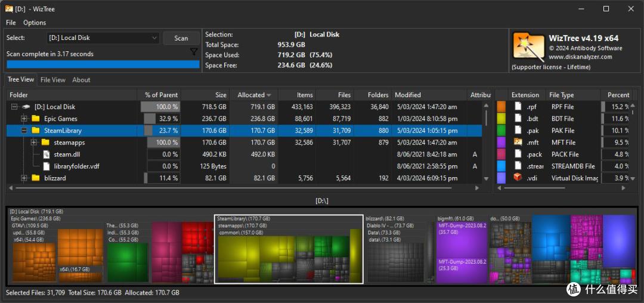Click the orange .rpf color swatch
This screenshot has height=303, width=644.
(501, 107)
